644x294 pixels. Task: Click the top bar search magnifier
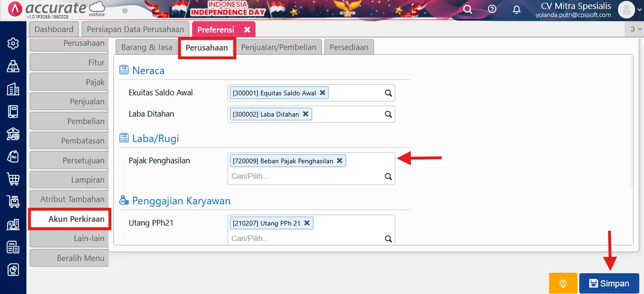tap(467, 9)
